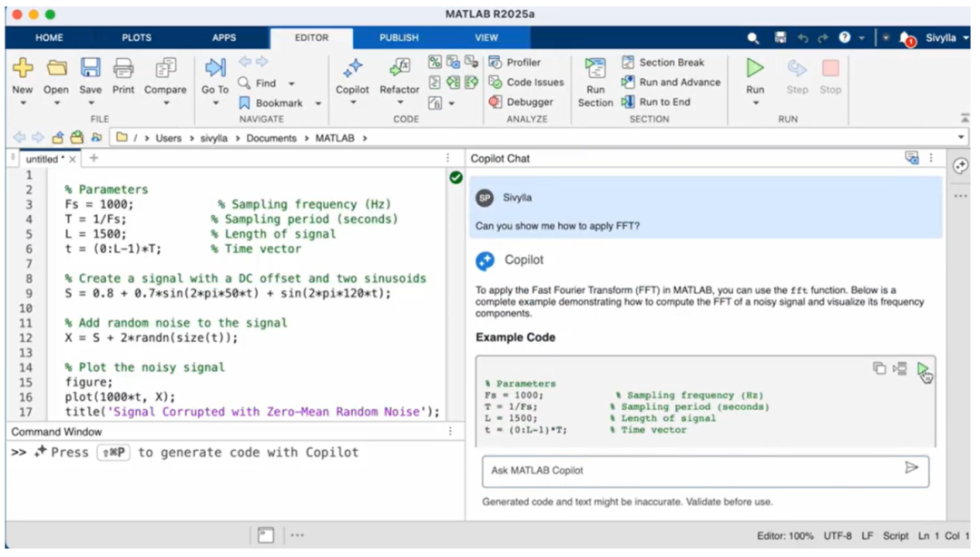This screenshot has width=980, height=557.
Task: Expand the Open dropdown arrow
Action: click(56, 103)
